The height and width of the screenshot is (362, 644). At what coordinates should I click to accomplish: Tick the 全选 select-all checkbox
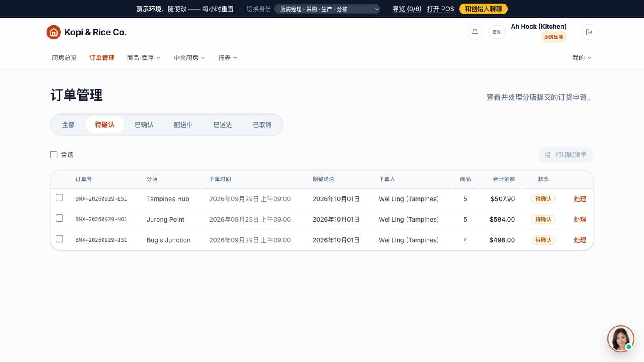54,154
